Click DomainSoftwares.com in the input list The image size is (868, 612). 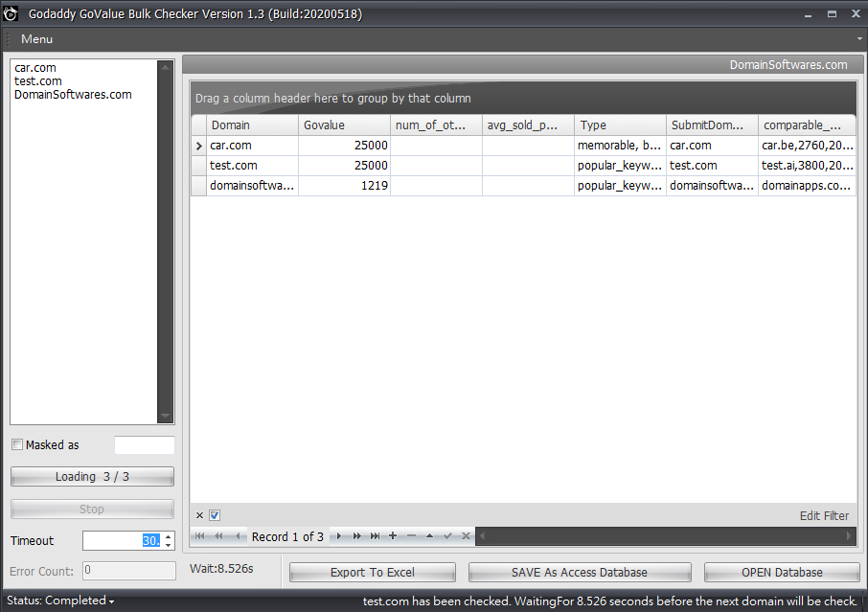[x=73, y=95]
